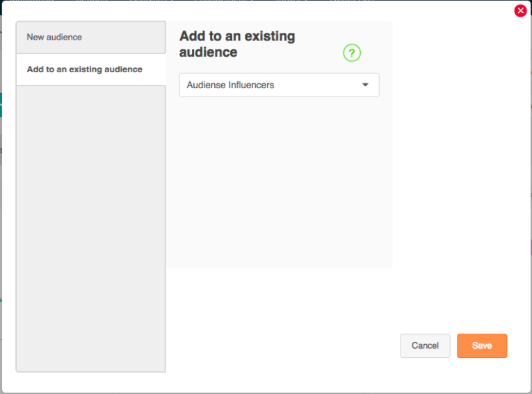Open the existing audience selection combo box

coord(280,85)
